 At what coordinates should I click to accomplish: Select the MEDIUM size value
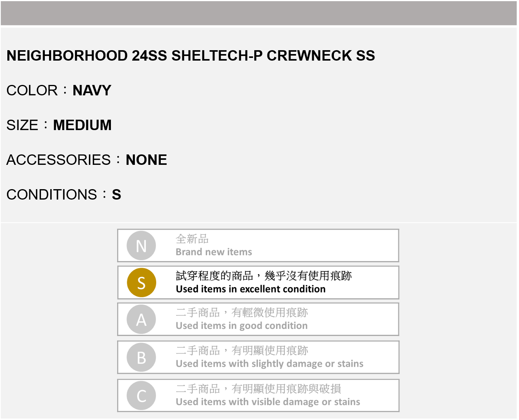tap(82, 125)
